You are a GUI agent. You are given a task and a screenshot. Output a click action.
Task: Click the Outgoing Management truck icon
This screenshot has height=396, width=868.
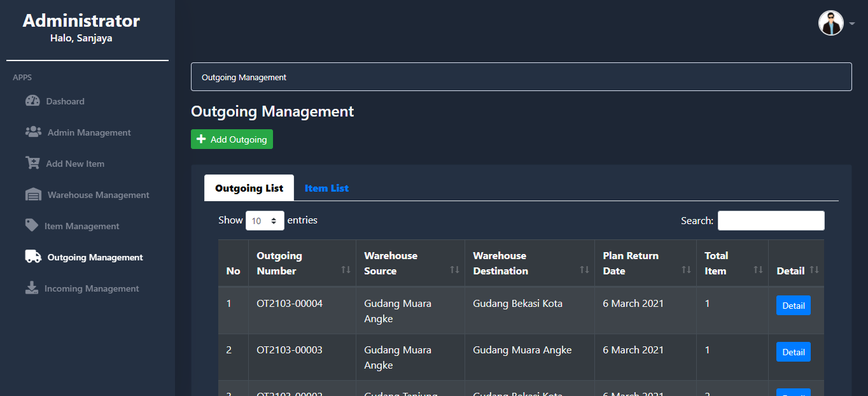click(x=33, y=257)
